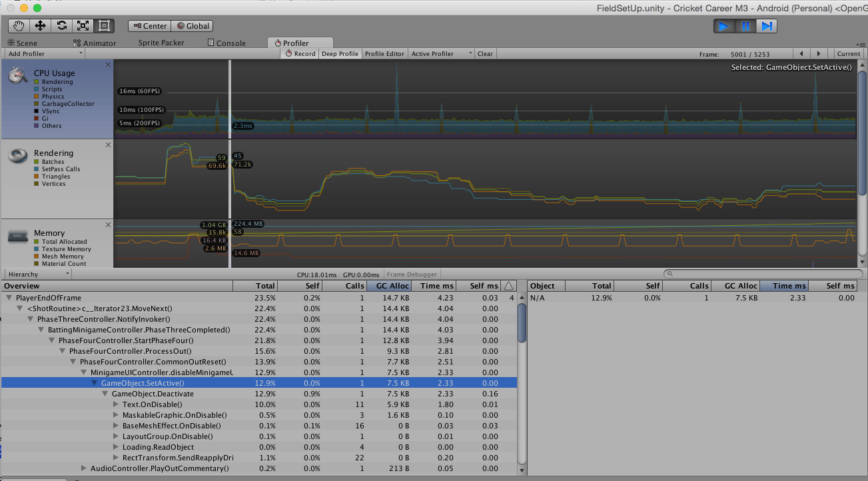Click the CPU Usage profiler icon

[x=16, y=77]
